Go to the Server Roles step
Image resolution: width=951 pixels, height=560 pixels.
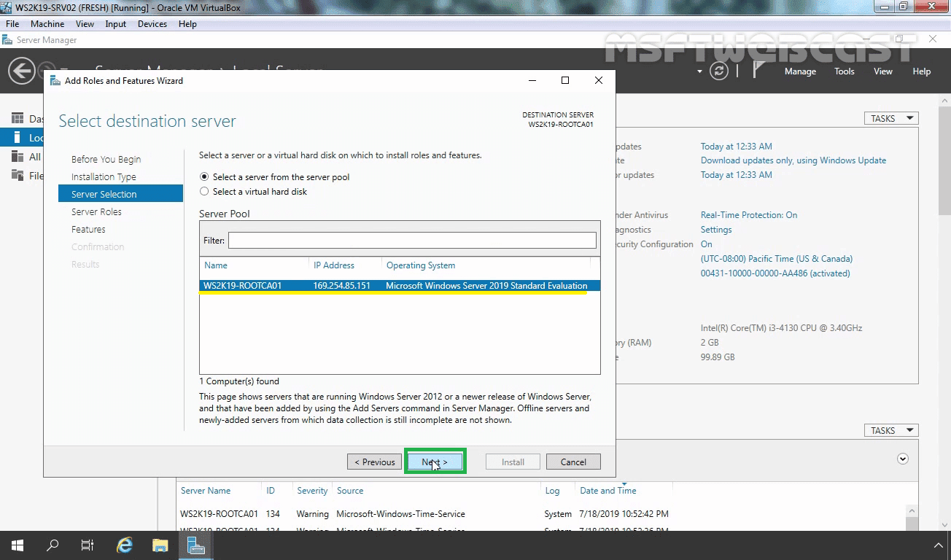click(96, 211)
